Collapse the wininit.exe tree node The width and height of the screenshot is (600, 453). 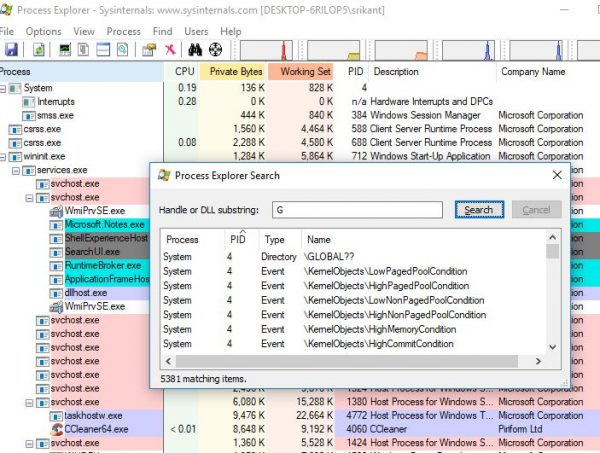click(x=5, y=157)
